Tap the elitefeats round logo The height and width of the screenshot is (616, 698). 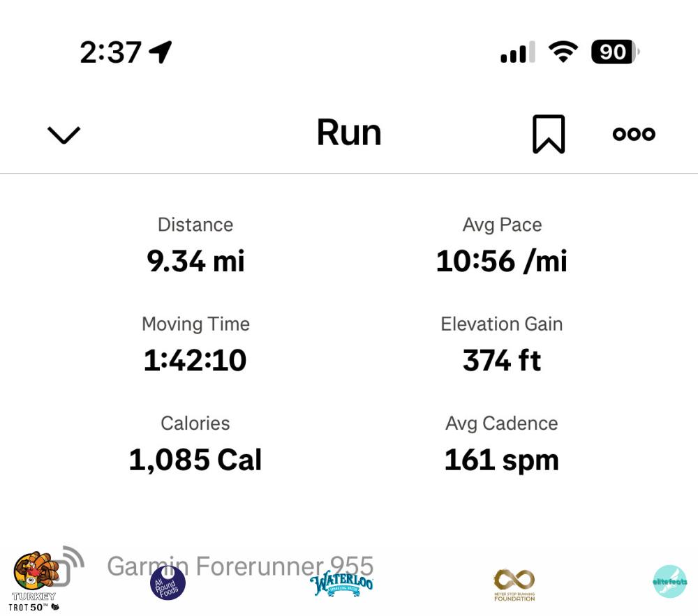(x=669, y=582)
